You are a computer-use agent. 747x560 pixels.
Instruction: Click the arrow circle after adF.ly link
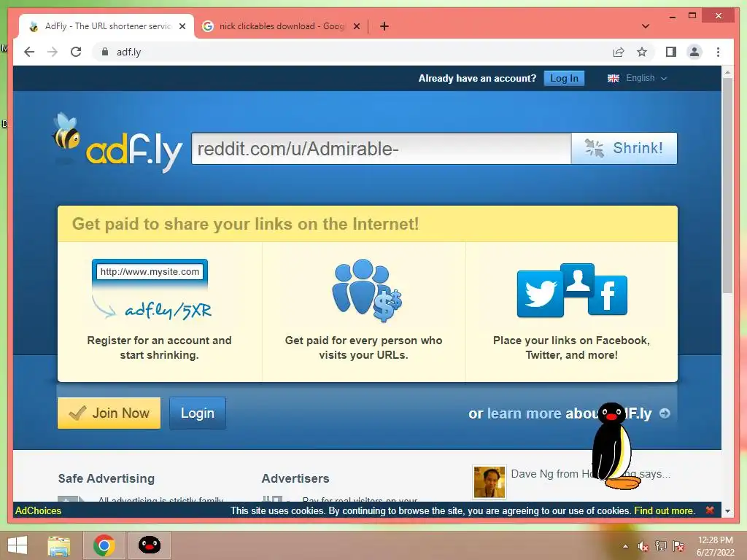tap(665, 413)
